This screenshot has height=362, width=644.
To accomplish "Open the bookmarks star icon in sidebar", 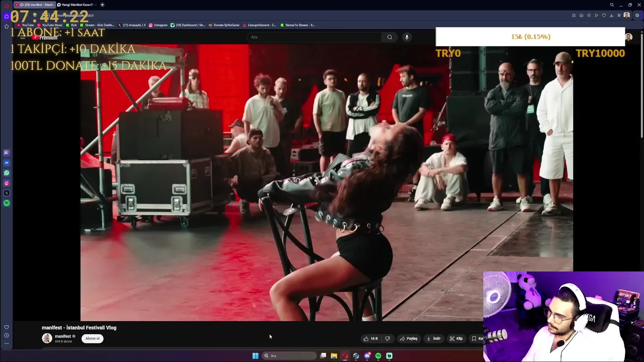I will (x=7, y=26).
